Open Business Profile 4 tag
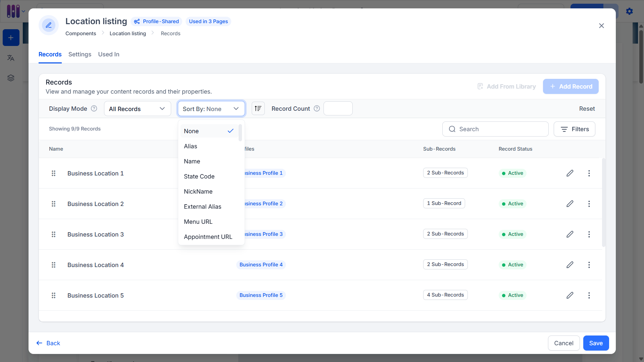Viewport: 644px width, 362px height. point(261,265)
